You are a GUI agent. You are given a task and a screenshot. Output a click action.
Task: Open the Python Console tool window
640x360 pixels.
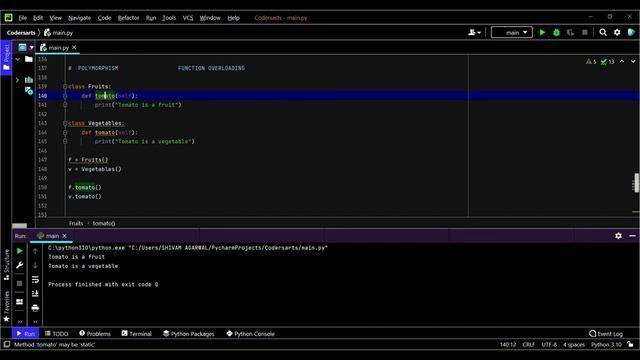[x=250, y=333]
